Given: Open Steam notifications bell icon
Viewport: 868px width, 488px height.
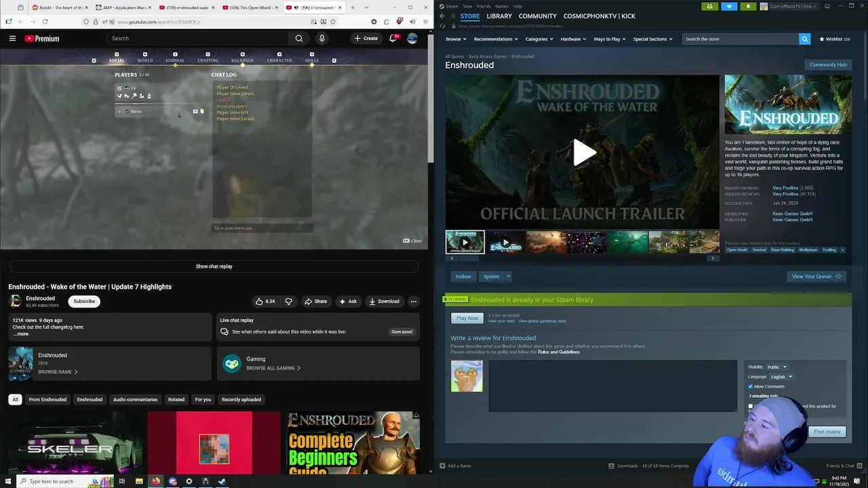Looking at the screenshot, I should (x=748, y=6).
